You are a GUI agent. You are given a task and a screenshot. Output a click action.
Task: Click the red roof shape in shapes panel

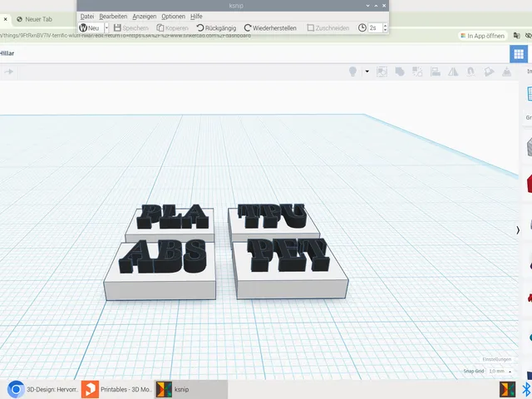(x=529, y=184)
